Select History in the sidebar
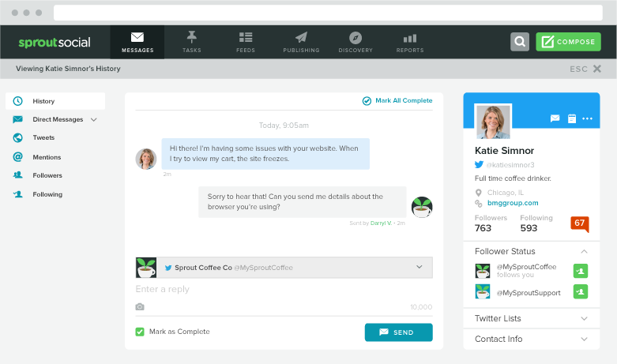 pyautogui.click(x=55, y=101)
